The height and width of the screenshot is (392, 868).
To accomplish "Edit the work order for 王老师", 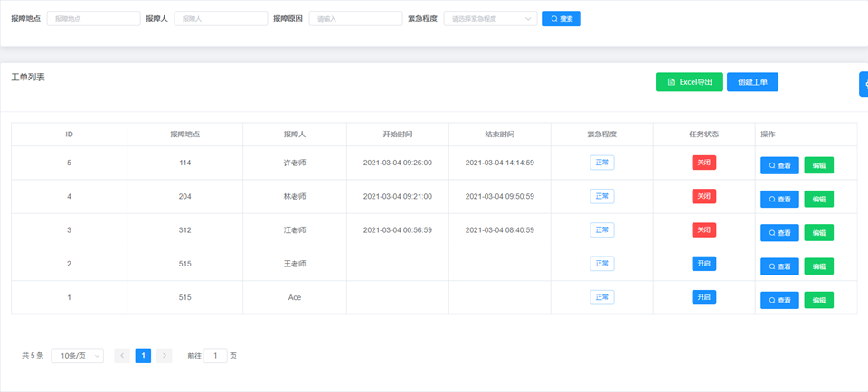I will click(x=819, y=266).
